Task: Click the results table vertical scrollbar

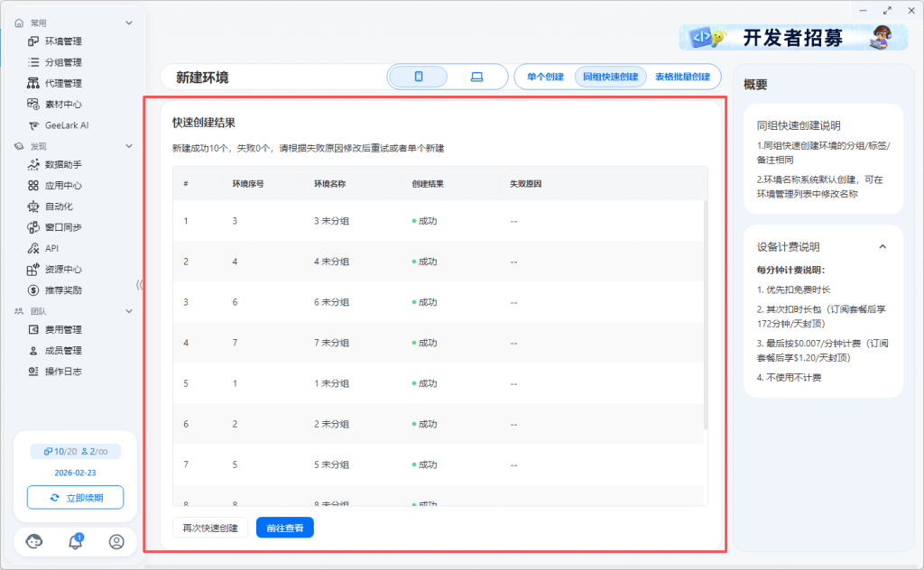Action: [706, 316]
